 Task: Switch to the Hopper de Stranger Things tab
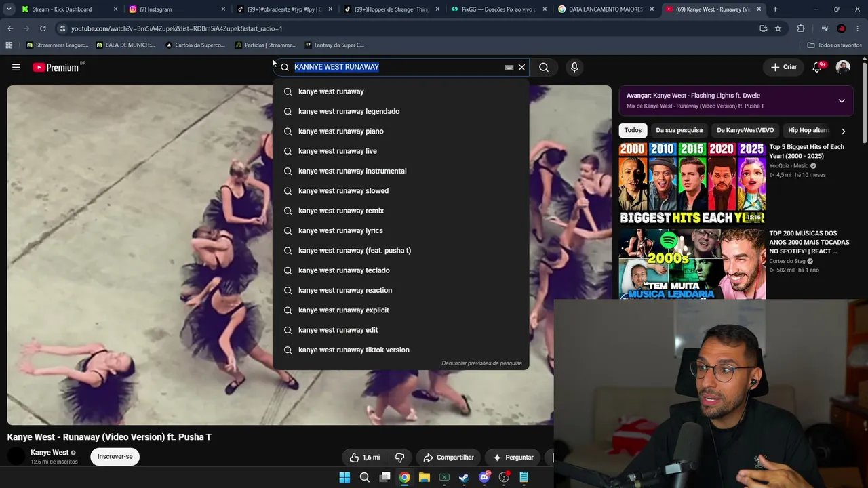coord(391,9)
